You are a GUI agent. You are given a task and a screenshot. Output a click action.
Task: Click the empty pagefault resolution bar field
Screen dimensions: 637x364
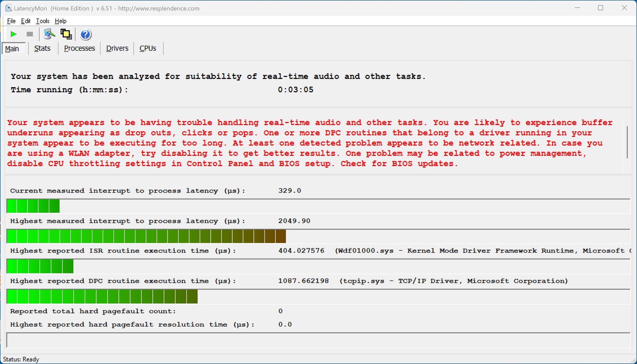pyautogui.click(x=318, y=340)
